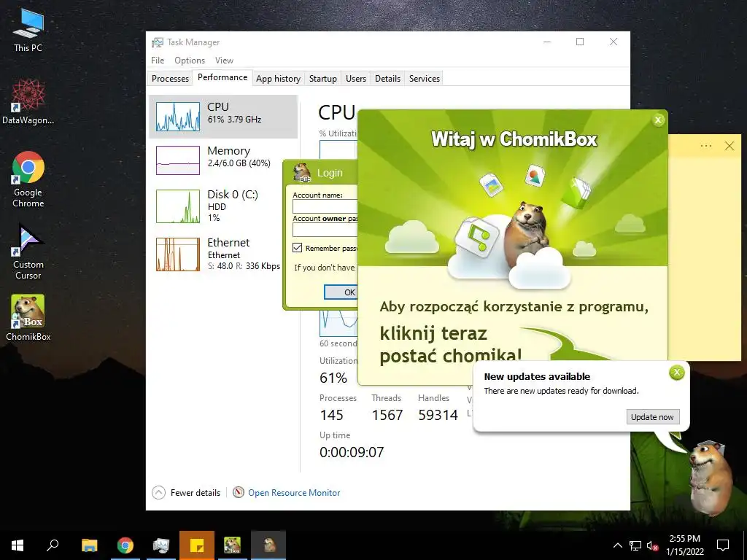Click the Windows Start button
The width and height of the screenshot is (747, 560).
pos(18,545)
